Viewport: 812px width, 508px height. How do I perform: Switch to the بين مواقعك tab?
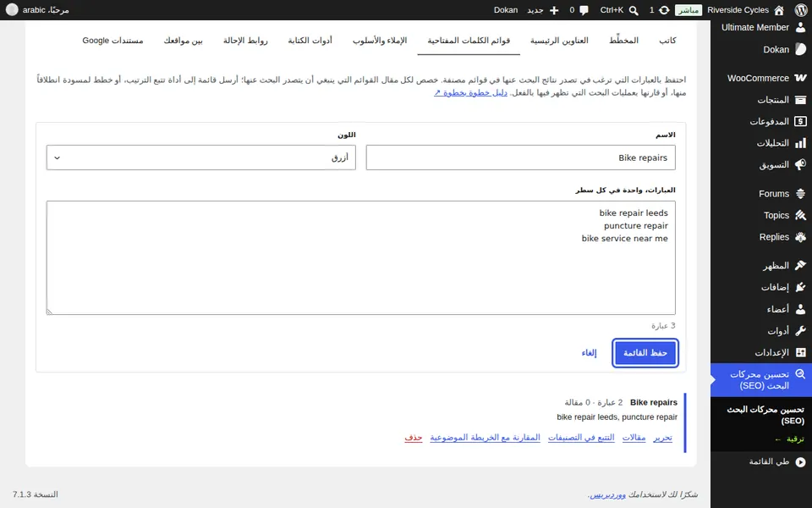(184, 41)
